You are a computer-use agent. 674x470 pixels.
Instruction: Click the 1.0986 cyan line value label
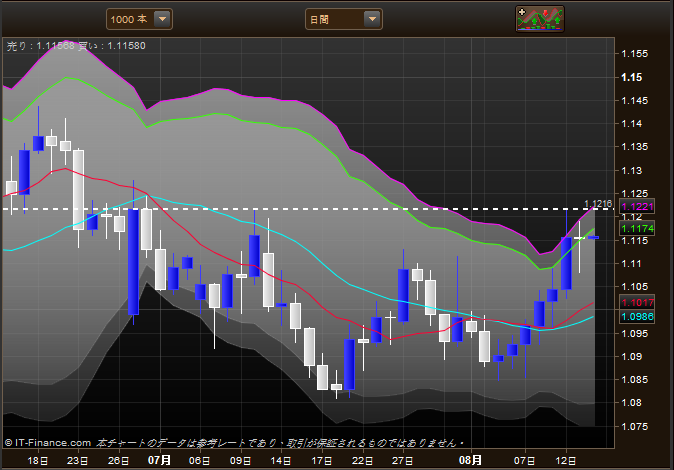(x=637, y=317)
